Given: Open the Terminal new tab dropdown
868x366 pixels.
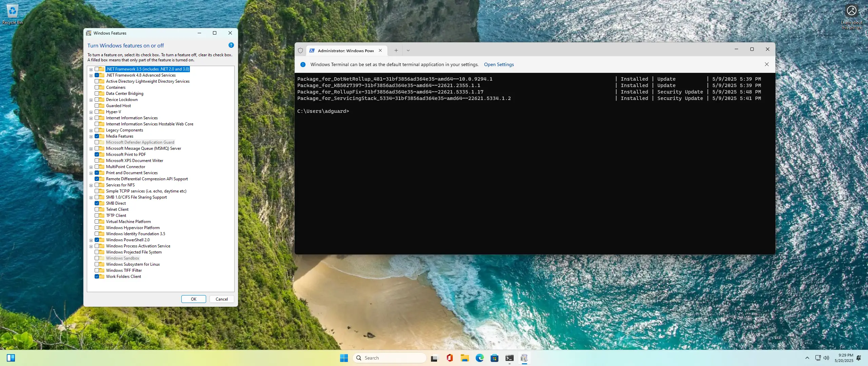Looking at the screenshot, I should 408,50.
